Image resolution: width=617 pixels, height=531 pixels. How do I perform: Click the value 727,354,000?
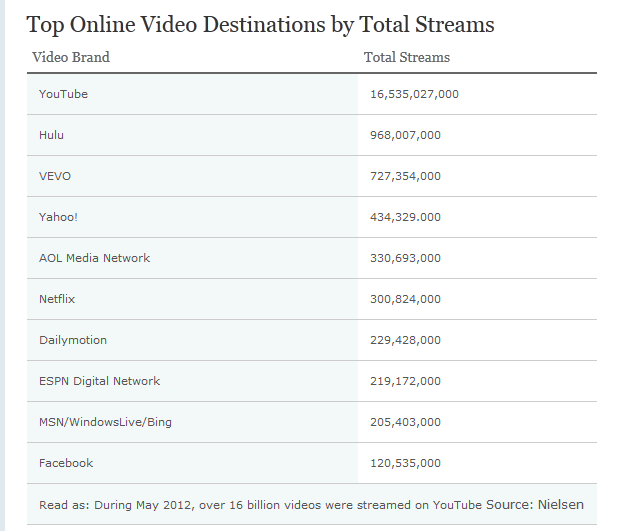pyautogui.click(x=405, y=176)
